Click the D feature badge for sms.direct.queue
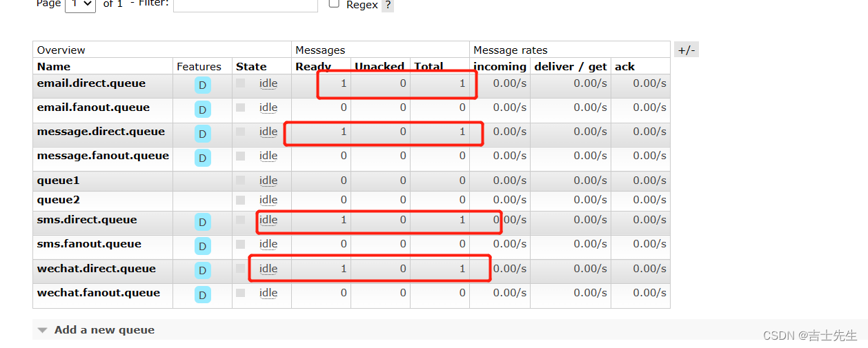Viewport: 868px width, 348px height. (x=203, y=222)
